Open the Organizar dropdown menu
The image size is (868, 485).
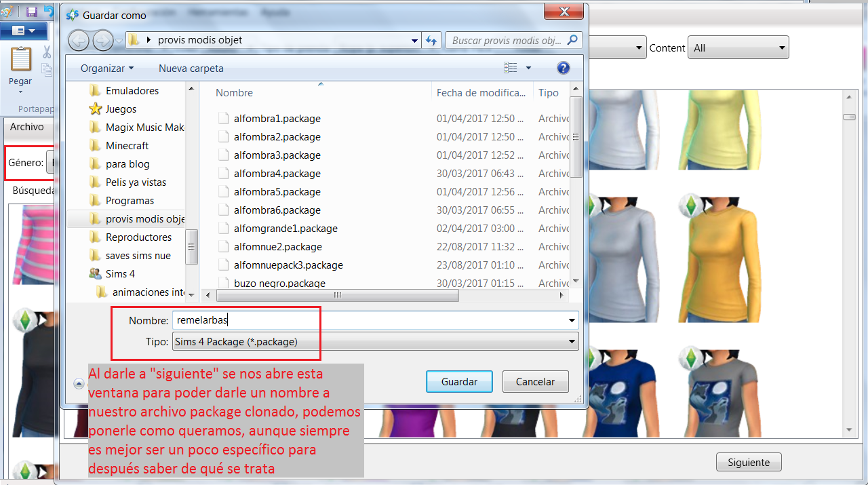click(x=106, y=68)
